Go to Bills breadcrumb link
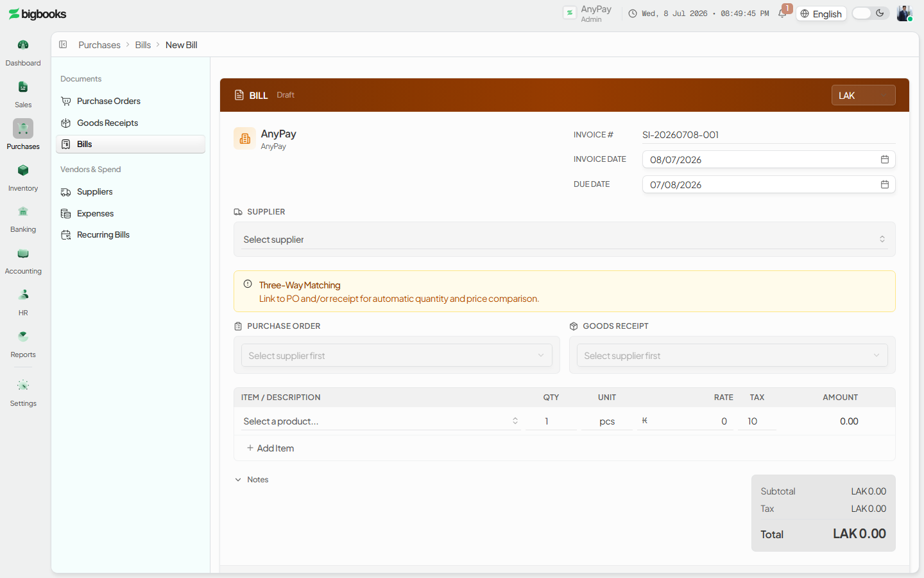 [x=143, y=45]
